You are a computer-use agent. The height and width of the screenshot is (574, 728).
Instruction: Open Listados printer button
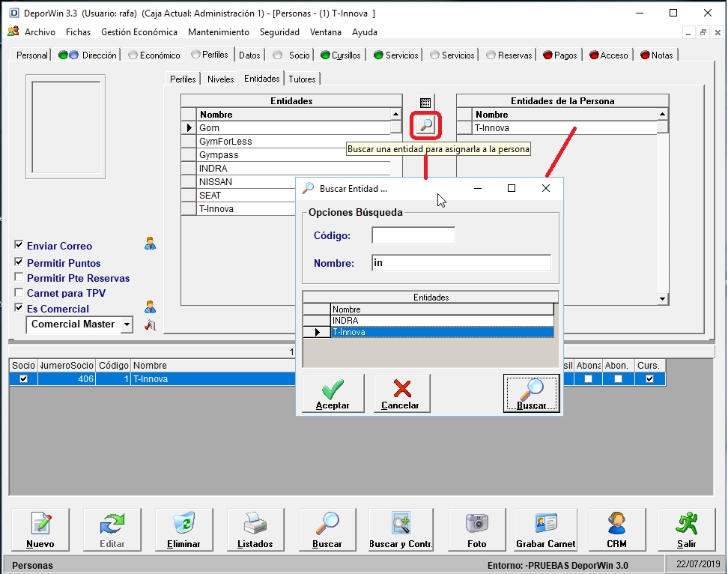255,530
